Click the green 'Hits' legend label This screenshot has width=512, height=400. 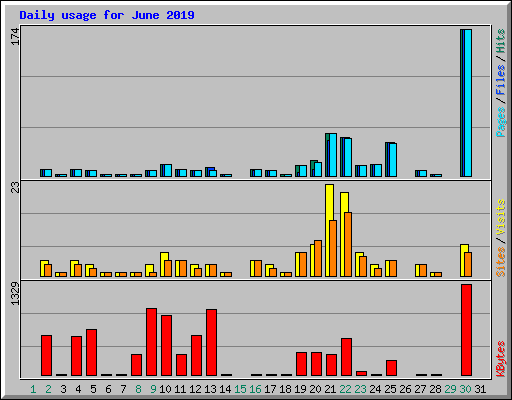coord(501,41)
